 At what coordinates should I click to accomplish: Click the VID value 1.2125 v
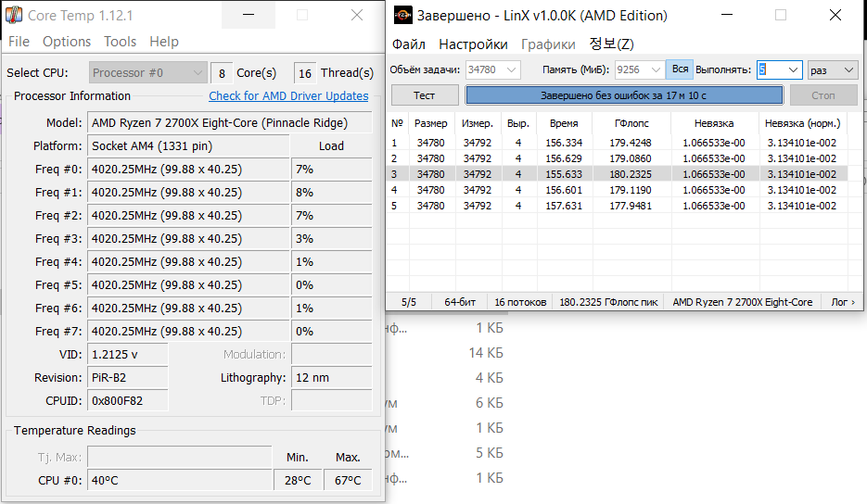(x=127, y=355)
